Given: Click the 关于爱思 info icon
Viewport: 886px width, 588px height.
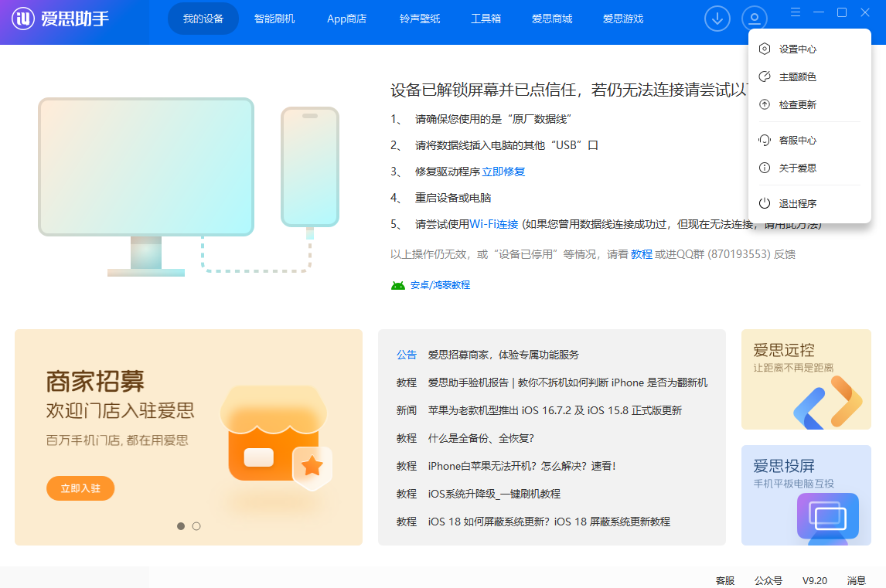Looking at the screenshot, I should (x=765, y=168).
